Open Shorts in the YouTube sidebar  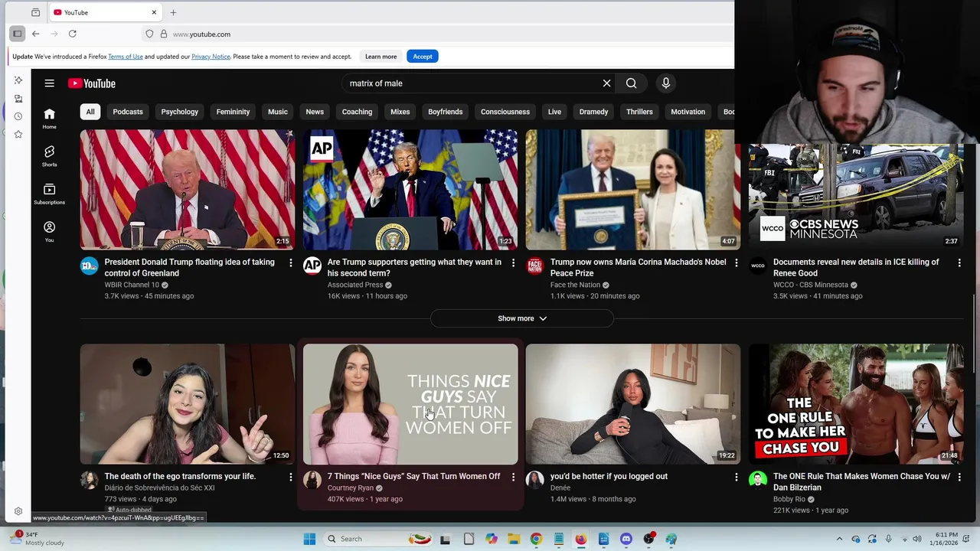(x=49, y=156)
